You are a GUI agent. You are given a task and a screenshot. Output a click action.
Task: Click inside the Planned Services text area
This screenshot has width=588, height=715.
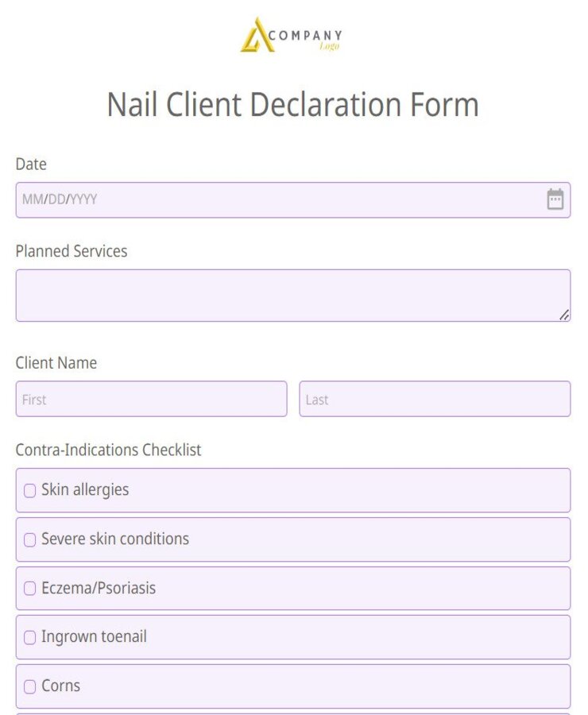click(293, 294)
